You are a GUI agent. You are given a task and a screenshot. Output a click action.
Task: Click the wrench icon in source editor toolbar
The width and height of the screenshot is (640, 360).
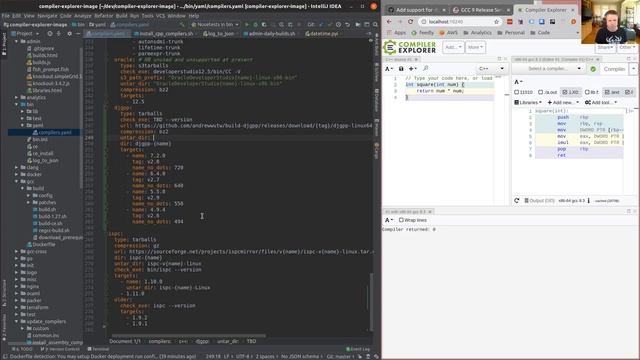[425, 69]
